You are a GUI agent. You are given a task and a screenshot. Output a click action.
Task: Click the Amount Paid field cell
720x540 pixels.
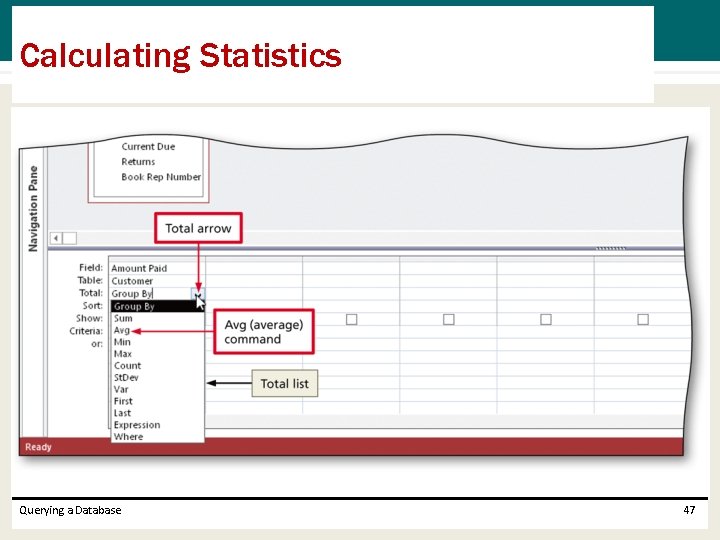coord(157,268)
